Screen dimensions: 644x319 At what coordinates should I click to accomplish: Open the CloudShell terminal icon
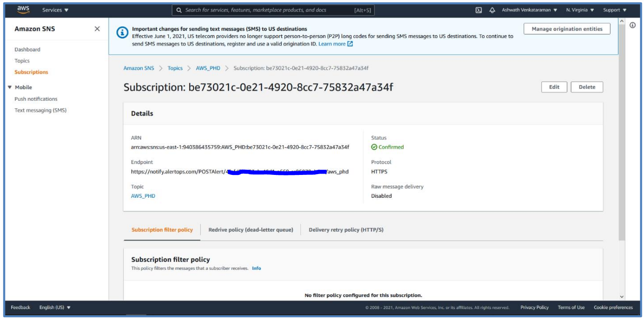tap(479, 10)
